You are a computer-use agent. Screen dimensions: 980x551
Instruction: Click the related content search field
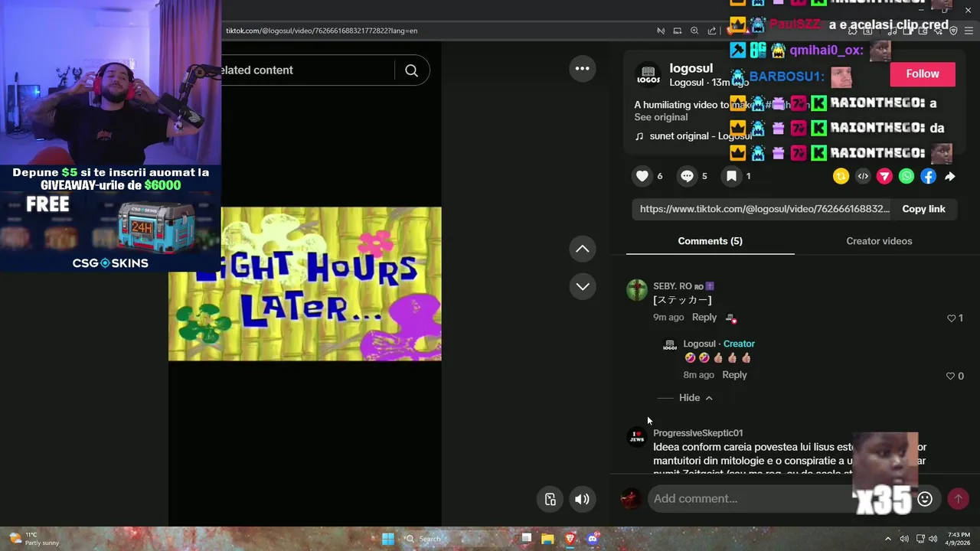point(306,70)
